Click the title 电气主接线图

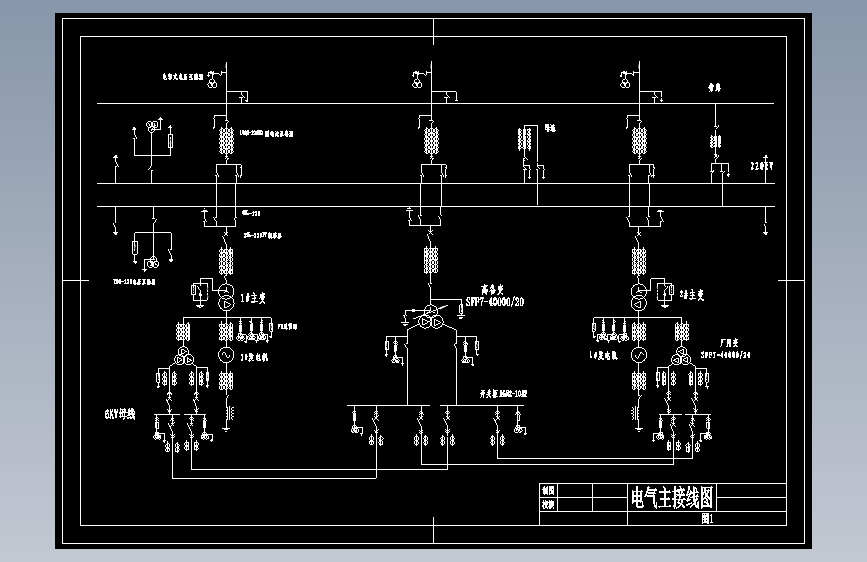(672, 497)
